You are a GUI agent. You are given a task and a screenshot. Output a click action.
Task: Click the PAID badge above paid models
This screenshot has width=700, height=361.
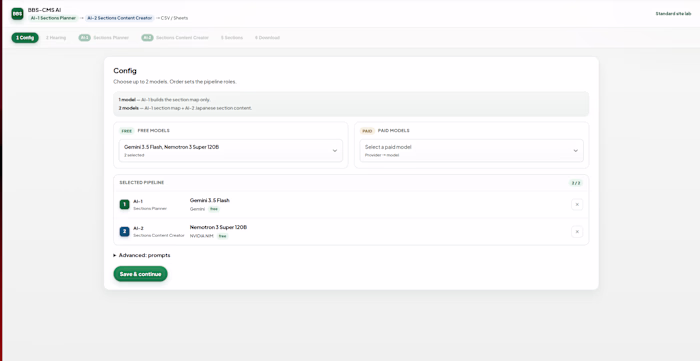[x=367, y=131]
